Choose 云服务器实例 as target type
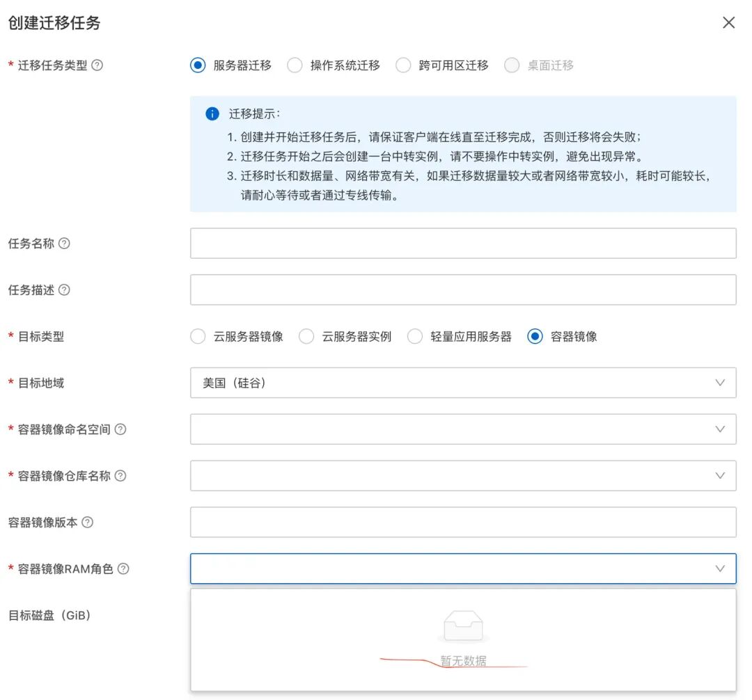 click(x=306, y=336)
